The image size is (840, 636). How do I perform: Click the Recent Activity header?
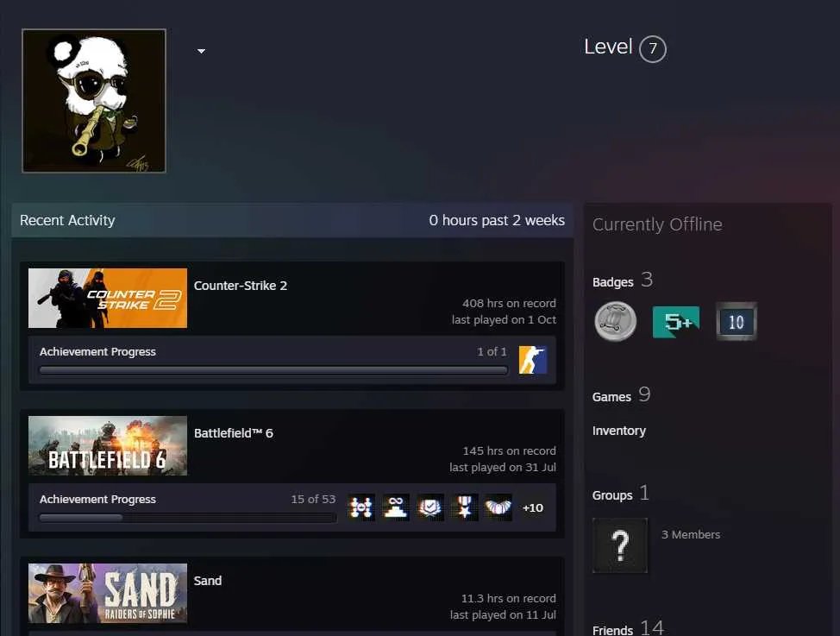pos(67,220)
